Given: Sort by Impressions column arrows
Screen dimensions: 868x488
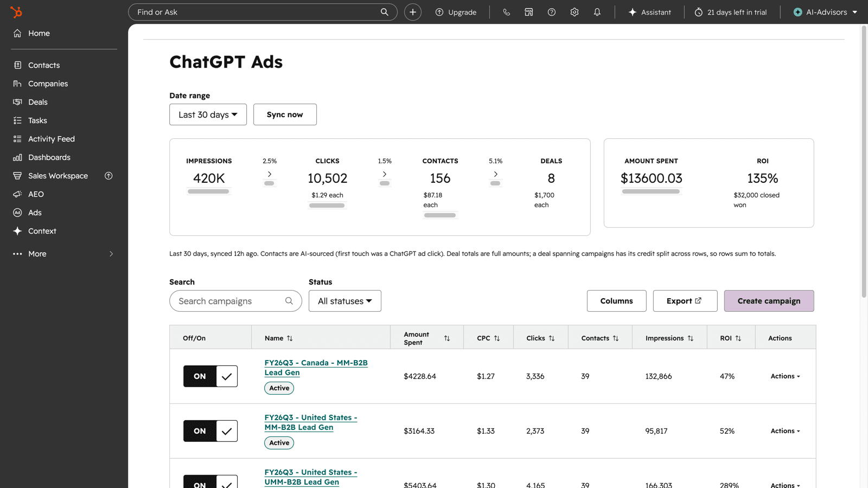Looking at the screenshot, I should pos(691,338).
